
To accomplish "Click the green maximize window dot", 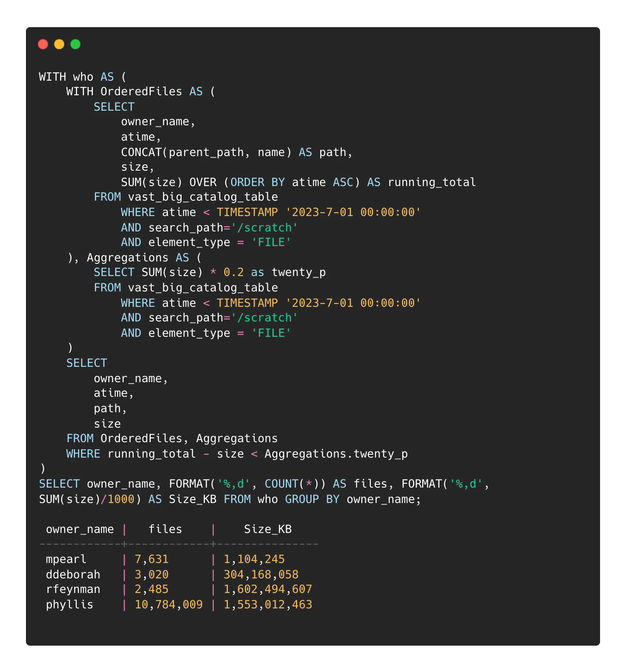I will pyautogui.click(x=75, y=44).
